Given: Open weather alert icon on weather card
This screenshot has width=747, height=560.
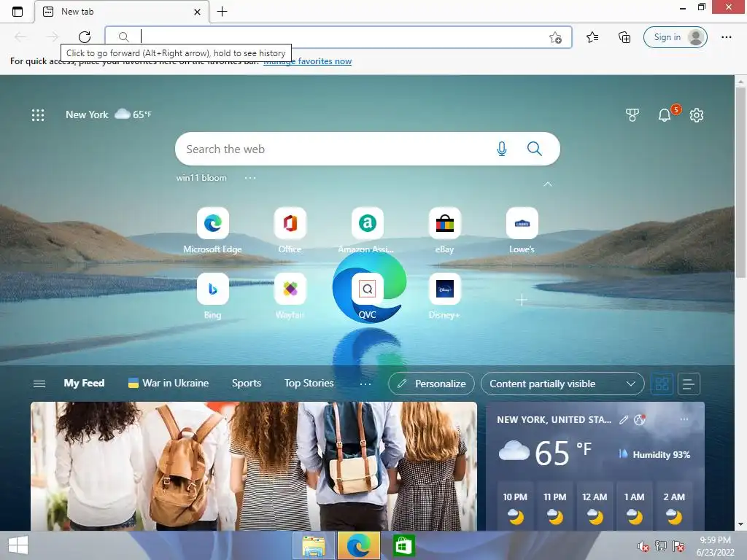Looking at the screenshot, I should [x=639, y=419].
